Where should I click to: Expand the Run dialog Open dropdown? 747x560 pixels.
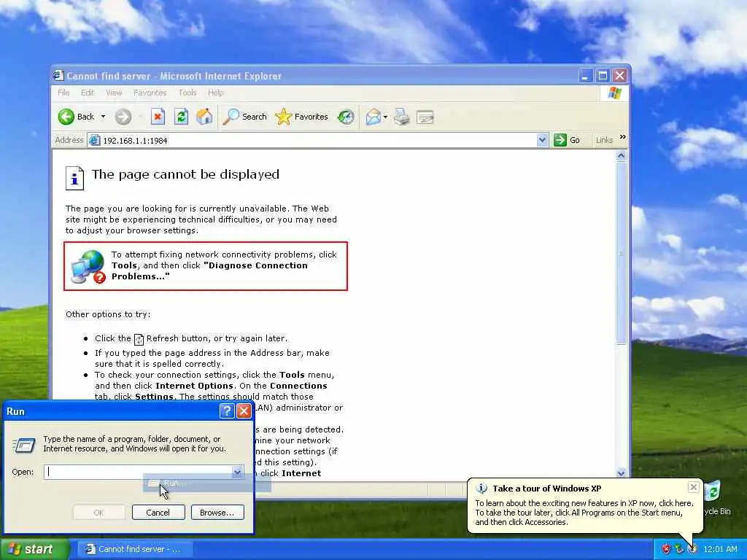pos(237,472)
